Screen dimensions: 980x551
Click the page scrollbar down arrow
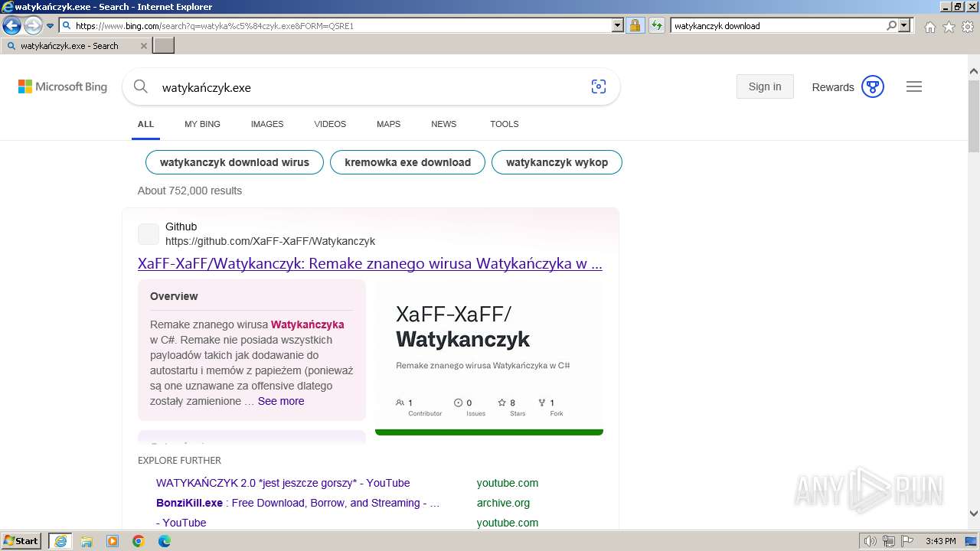tap(974, 514)
